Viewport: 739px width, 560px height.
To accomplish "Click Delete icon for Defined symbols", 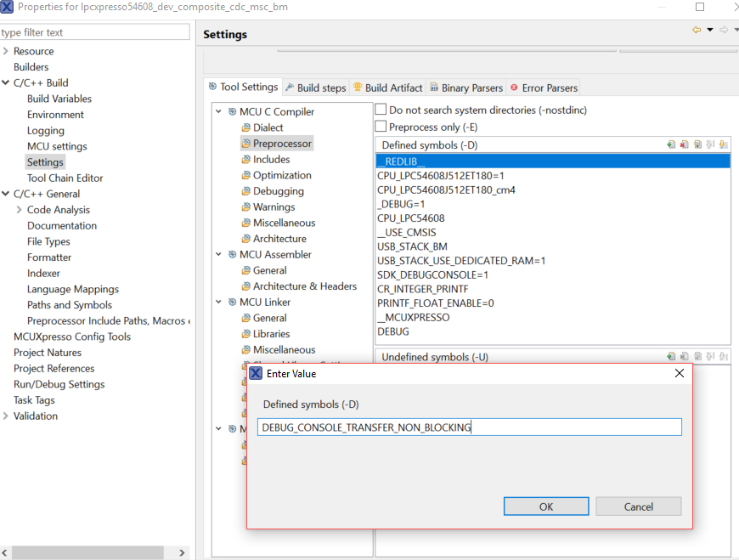I will (x=685, y=144).
